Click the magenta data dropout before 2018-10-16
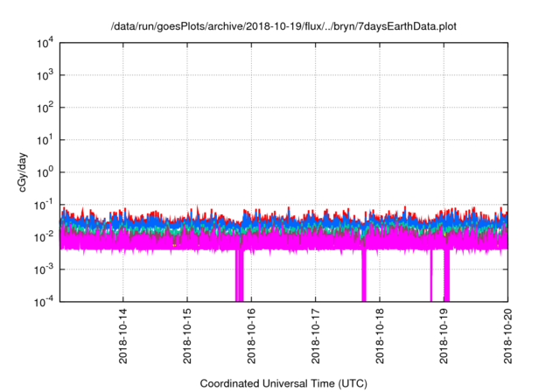This screenshot has width=560, height=392. tap(239, 276)
